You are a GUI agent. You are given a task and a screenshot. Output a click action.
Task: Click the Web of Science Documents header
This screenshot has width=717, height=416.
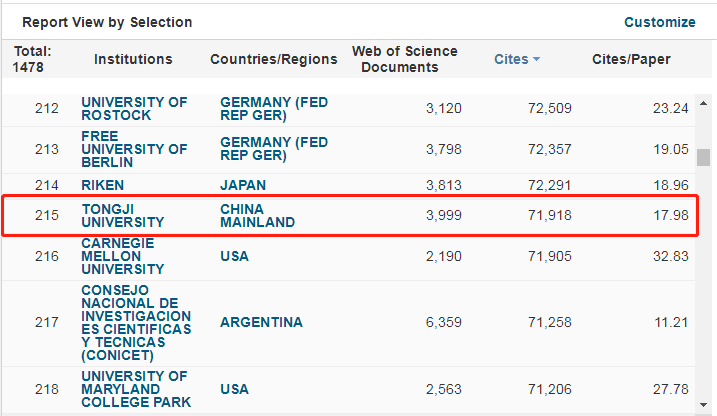[x=405, y=60]
